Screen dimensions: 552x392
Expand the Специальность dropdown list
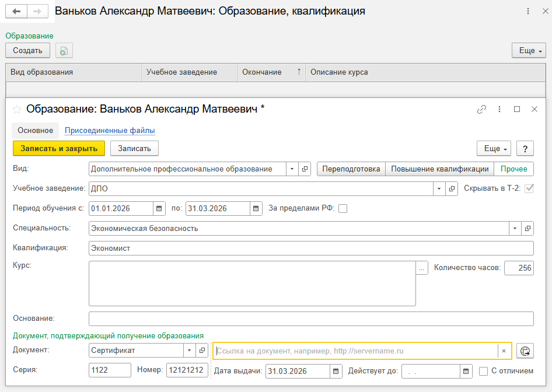(515, 229)
